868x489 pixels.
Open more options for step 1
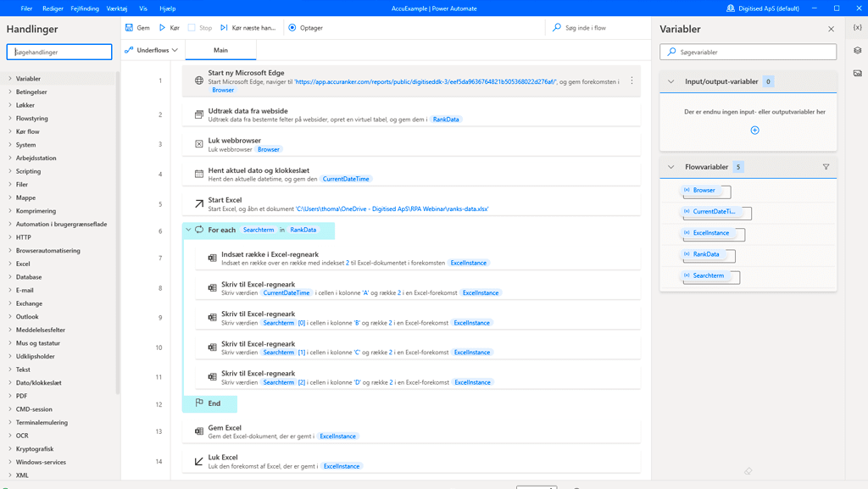click(x=632, y=81)
